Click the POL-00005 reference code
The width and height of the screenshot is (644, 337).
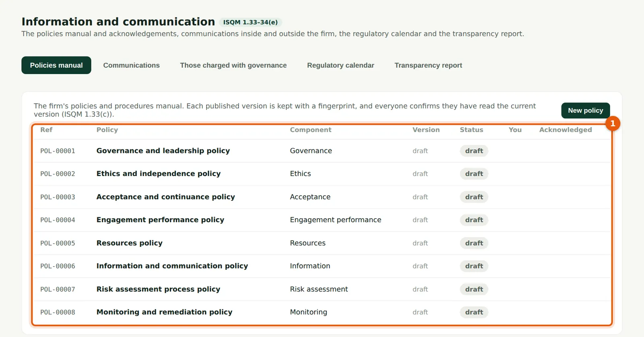(58, 243)
